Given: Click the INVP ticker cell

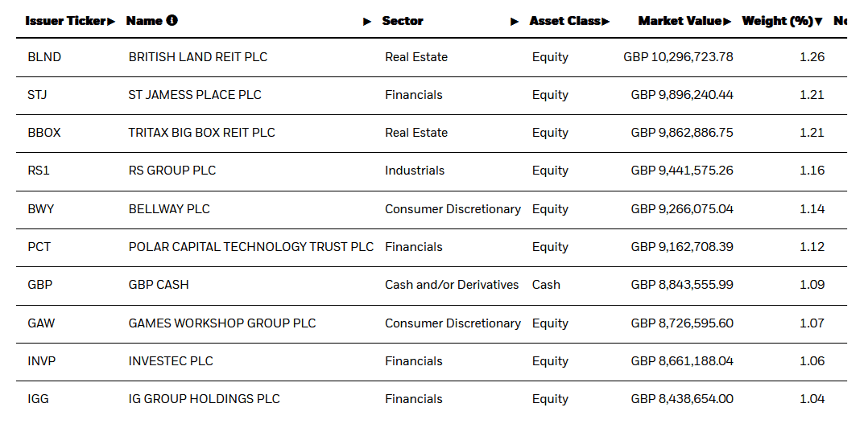Looking at the screenshot, I should point(42,361).
